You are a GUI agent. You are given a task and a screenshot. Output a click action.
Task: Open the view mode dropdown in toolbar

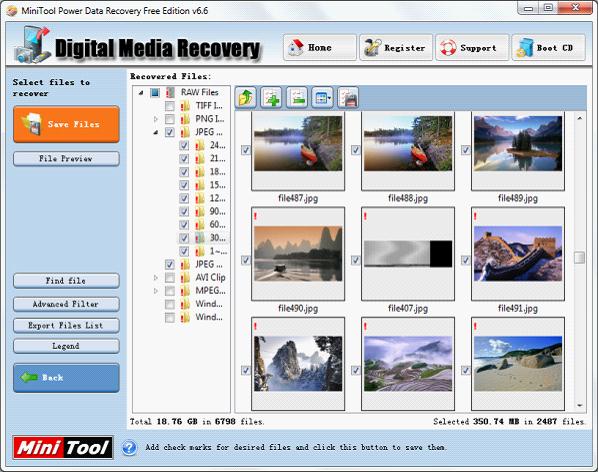tap(323, 98)
